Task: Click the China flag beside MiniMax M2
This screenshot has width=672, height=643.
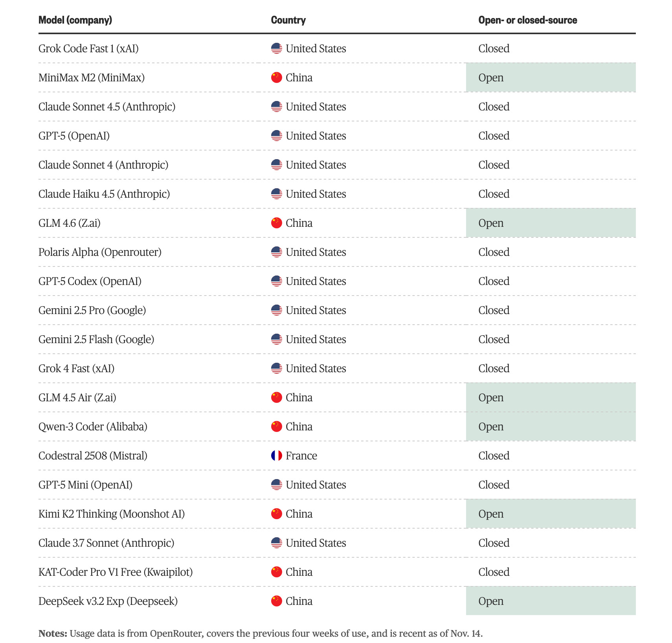Action: (276, 77)
